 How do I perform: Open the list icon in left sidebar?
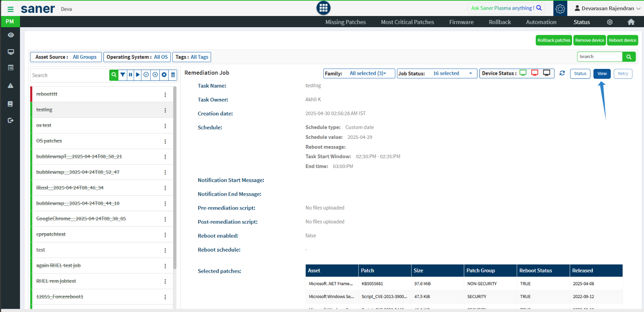11,68
